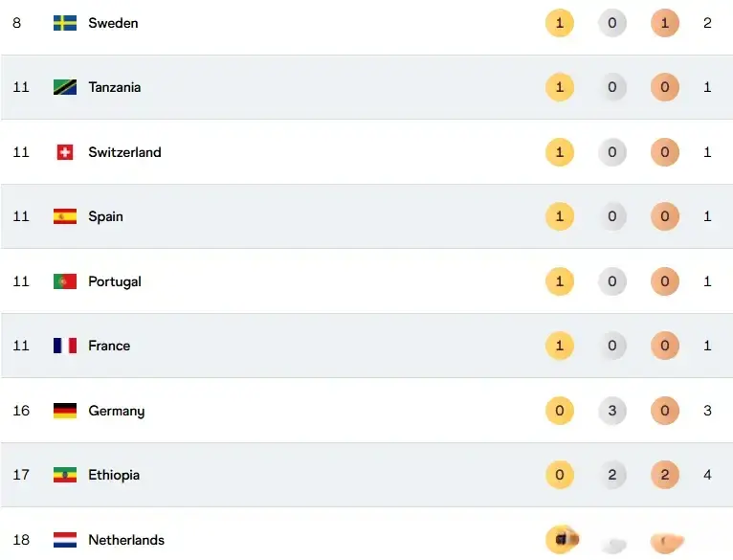
Task: Click France's gold medal count badge
Action: 560,346
